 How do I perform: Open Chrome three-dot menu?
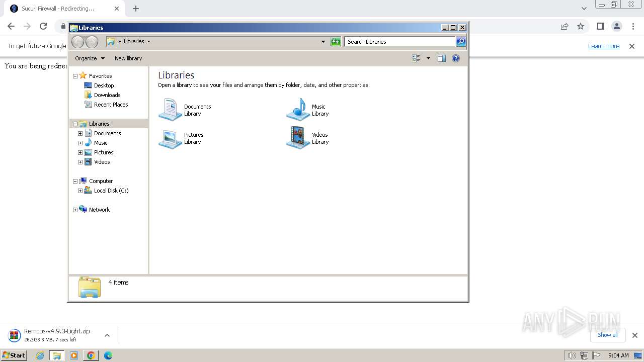click(x=632, y=26)
